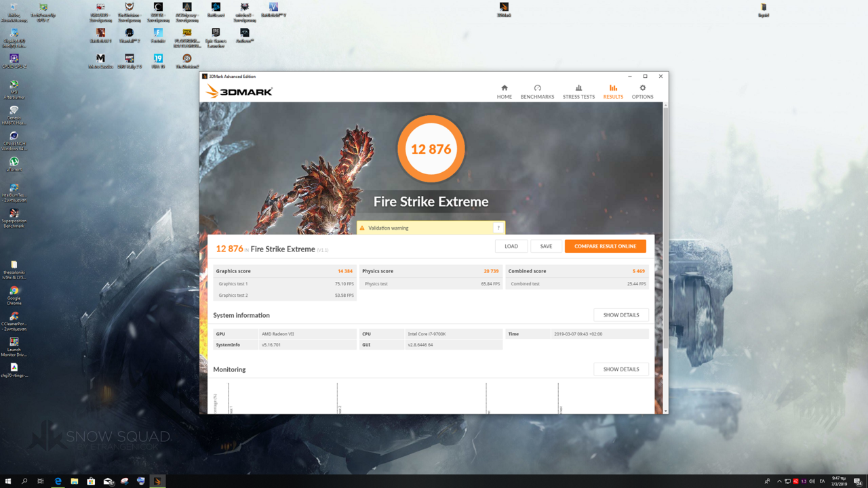The height and width of the screenshot is (488, 868).
Task: Click the Validation warning triangle icon
Action: pyautogui.click(x=362, y=228)
